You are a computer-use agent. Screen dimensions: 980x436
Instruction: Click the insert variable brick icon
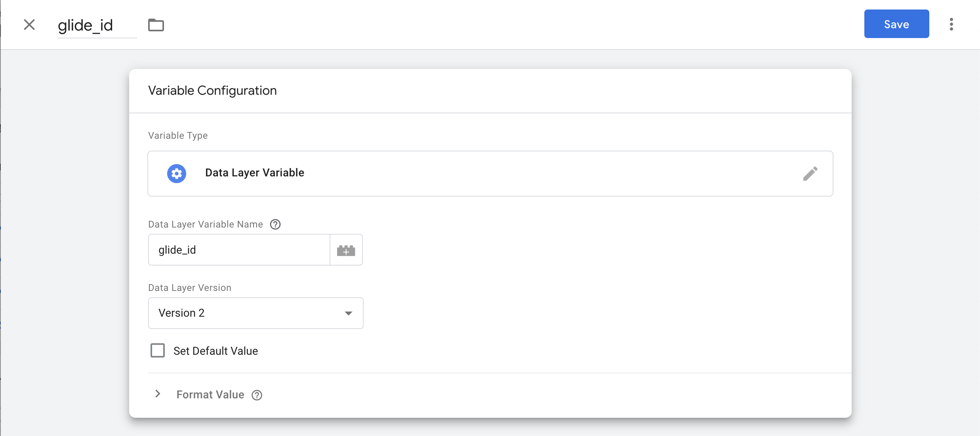[x=346, y=250]
